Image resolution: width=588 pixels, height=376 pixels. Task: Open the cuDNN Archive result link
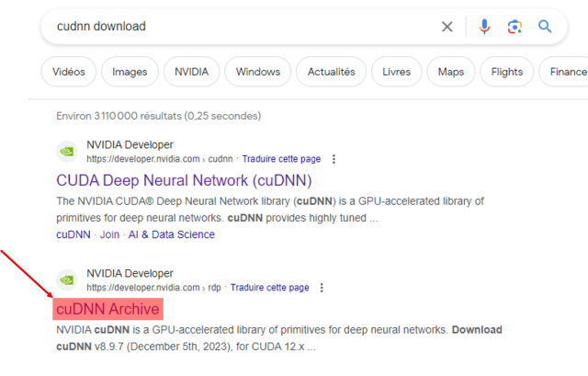[108, 309]
